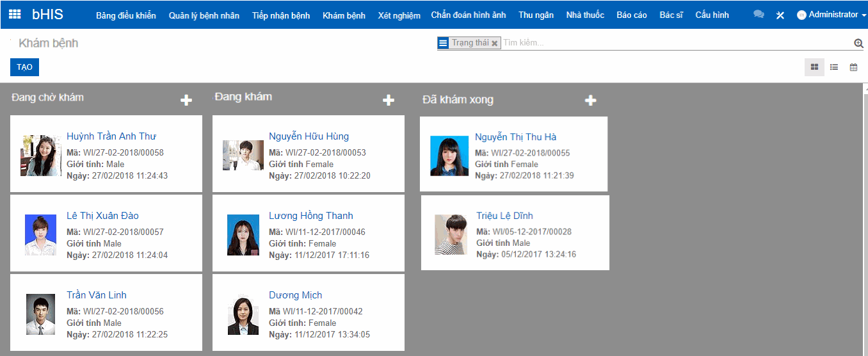The image size is (868, 356).
Task: Open the conversations chat icon
Action: [x=759, y=15]
